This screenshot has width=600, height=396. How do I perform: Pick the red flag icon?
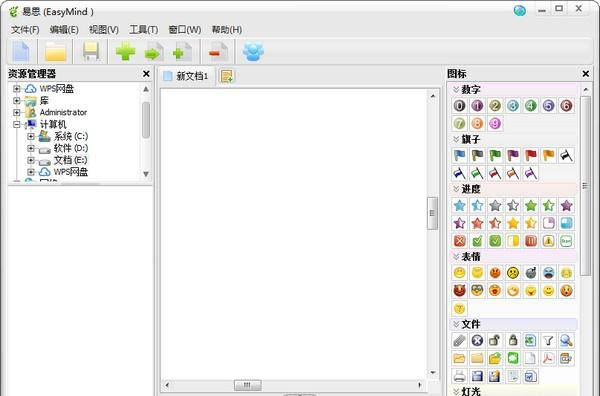pos(531,155)
